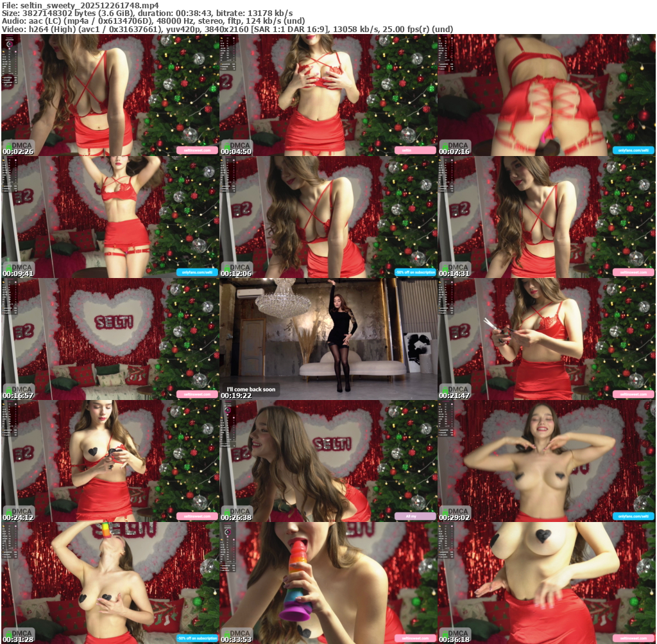Open the thumbnail stamped 00:09:41
The width and height of the screenshot is (657, 644).
[x=110, y=217]
